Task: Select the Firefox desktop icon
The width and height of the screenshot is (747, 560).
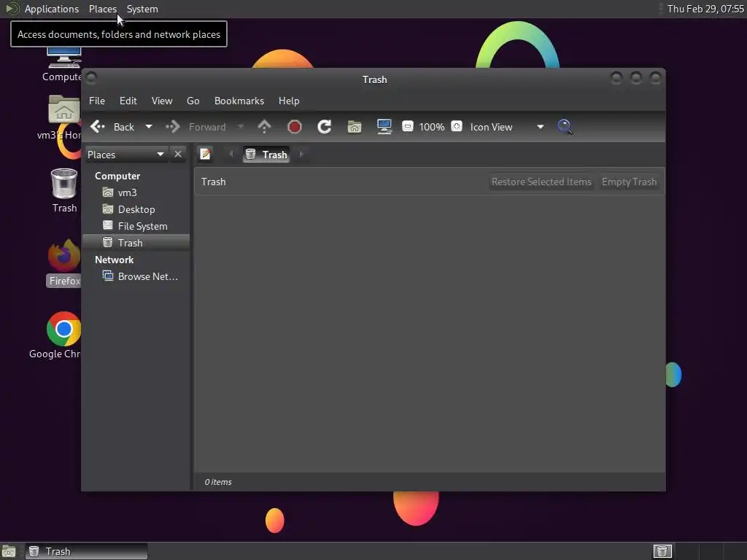Action: click(64, 262)
